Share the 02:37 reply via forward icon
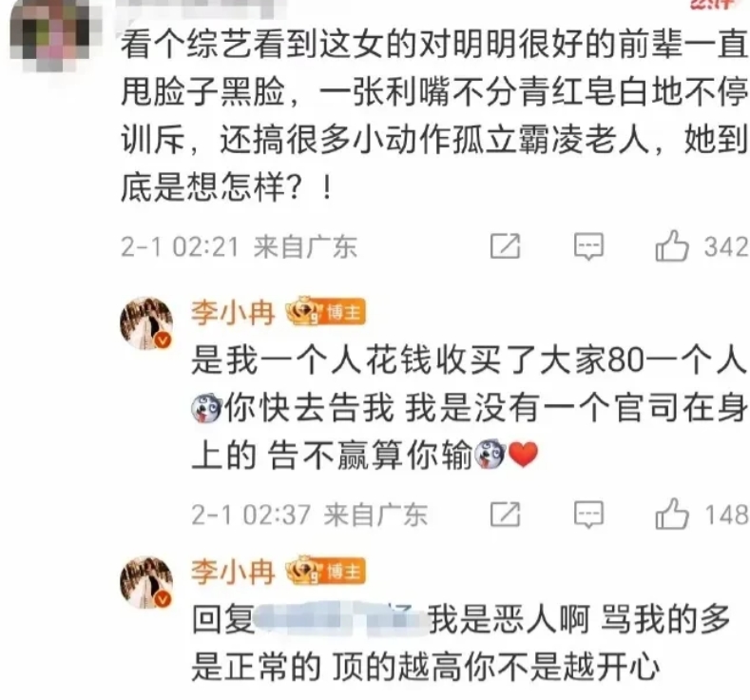Image resolution: width=750 pixels, height=700 pixels. (505, 515)
